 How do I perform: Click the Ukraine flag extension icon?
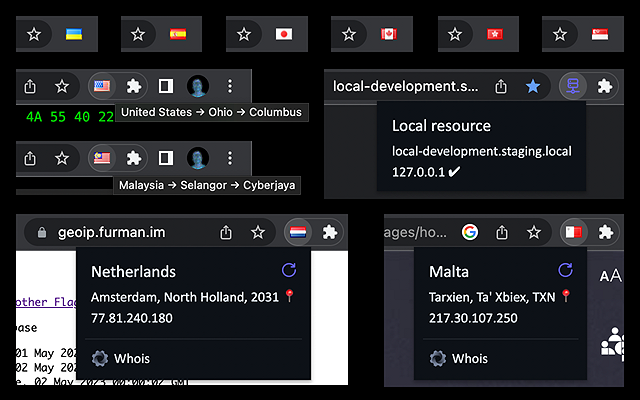[x=73, y=34]
